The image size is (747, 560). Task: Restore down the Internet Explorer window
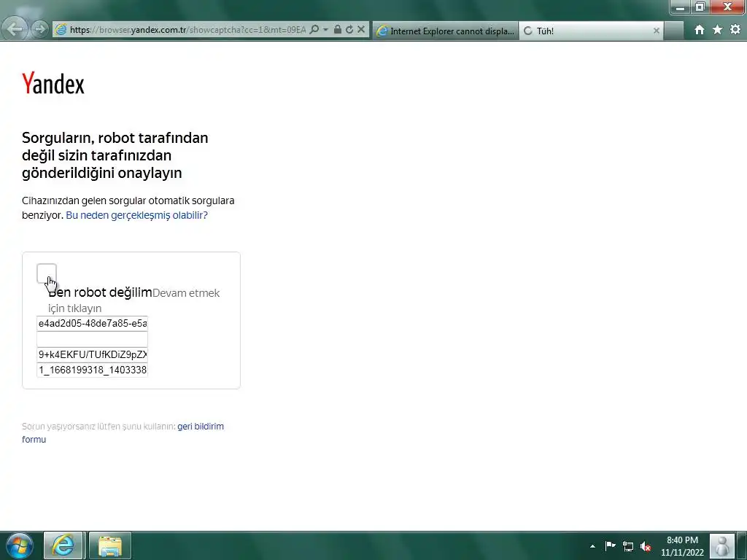700,7
